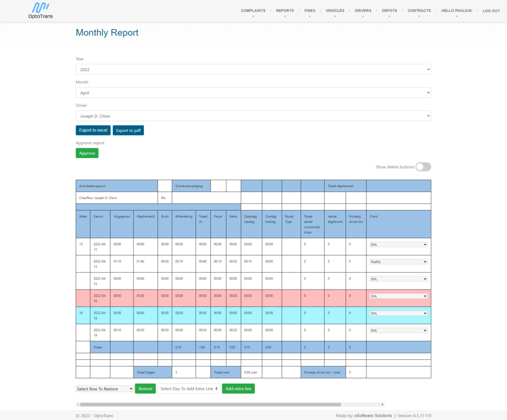This screenshot has height=420, width=507.
Task: Change client on the 2022-04-13 PostNL row
Action: pos(398,262)
